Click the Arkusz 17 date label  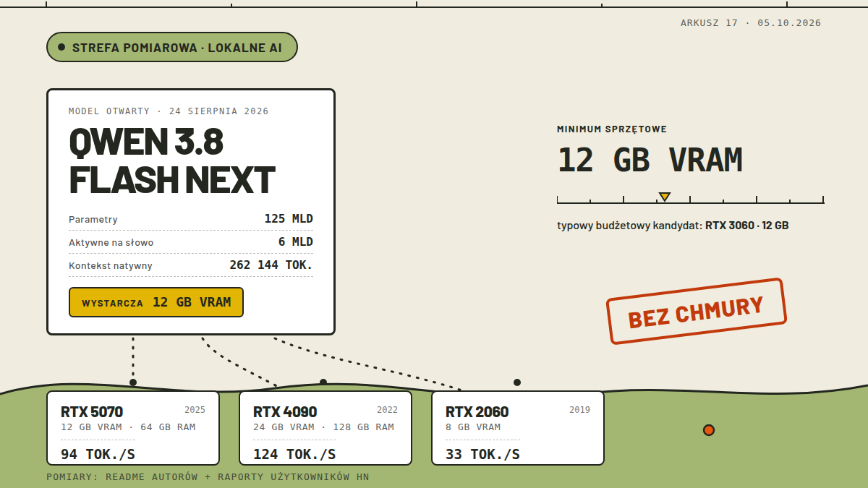751,23
